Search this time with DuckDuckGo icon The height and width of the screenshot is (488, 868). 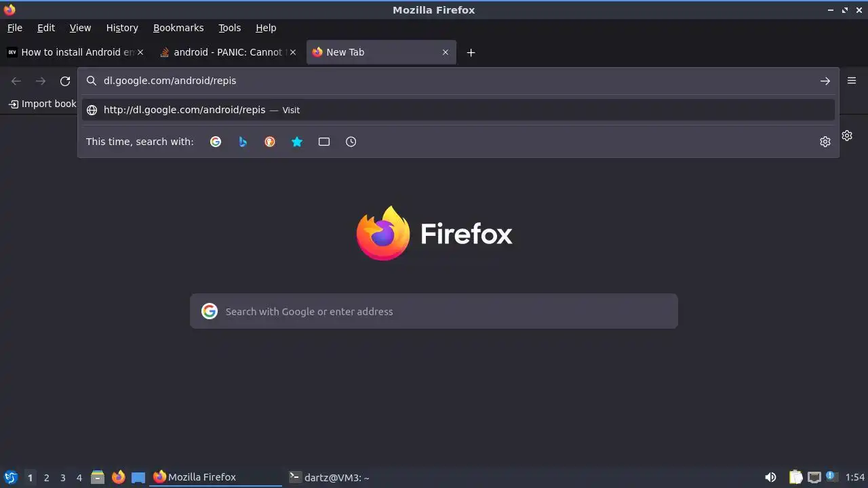click(270, 142)
